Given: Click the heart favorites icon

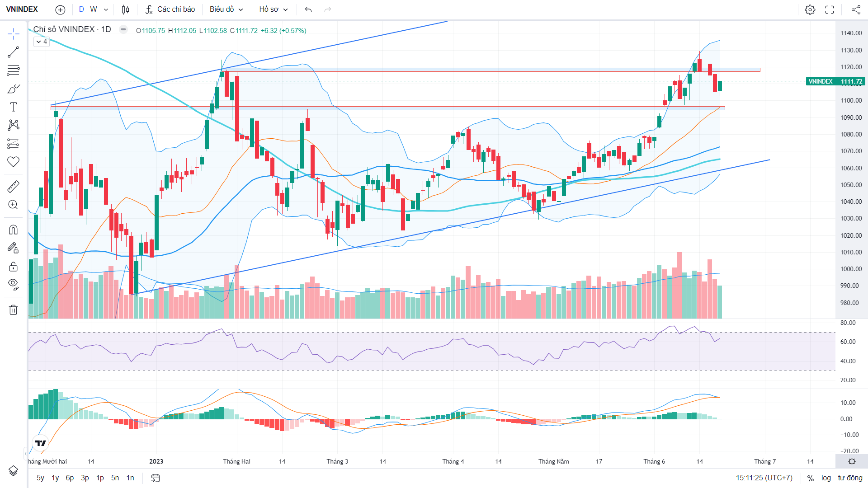Looking at the screenshot, I should click(x=14, y=162).
